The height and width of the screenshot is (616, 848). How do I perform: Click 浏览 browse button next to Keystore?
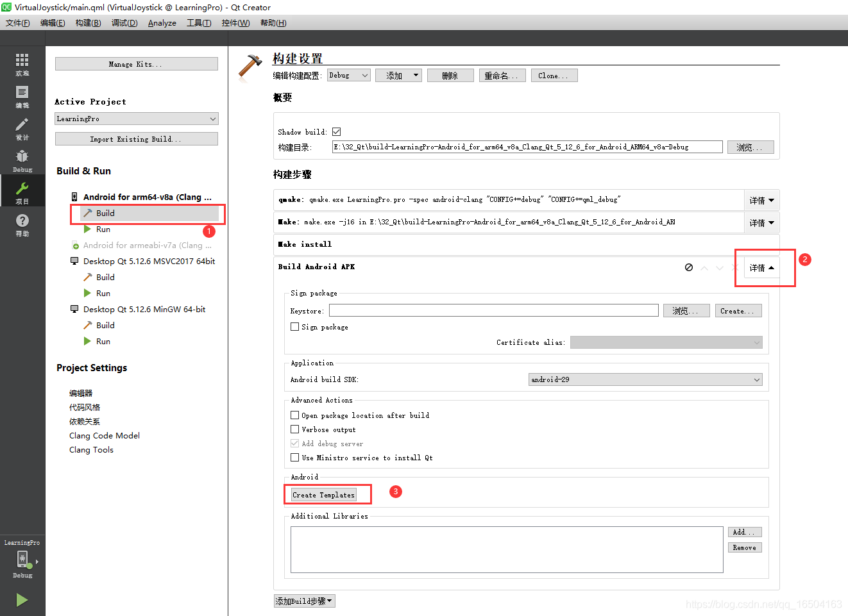tap(686, 311)
